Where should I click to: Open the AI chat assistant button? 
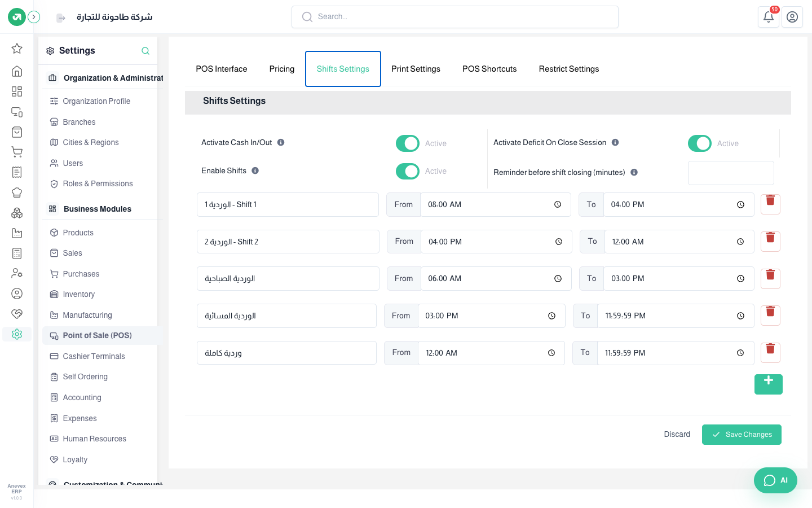[775, 480]
